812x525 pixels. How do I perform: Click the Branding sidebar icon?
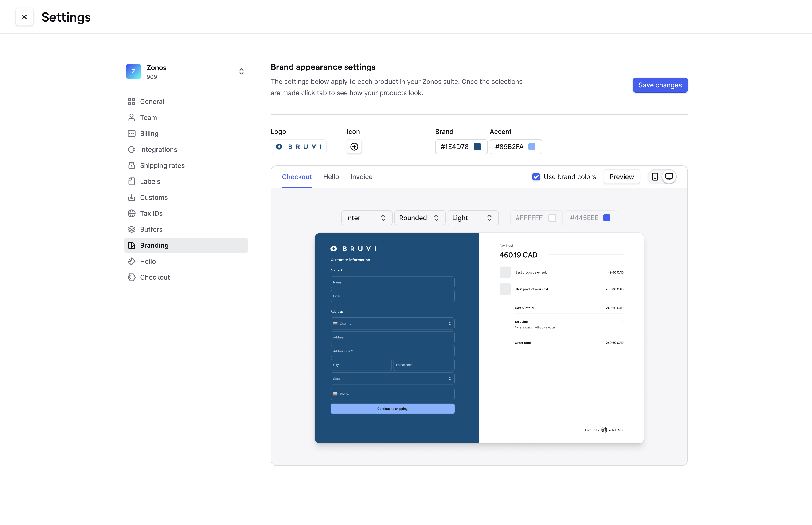tap(131, 245)
